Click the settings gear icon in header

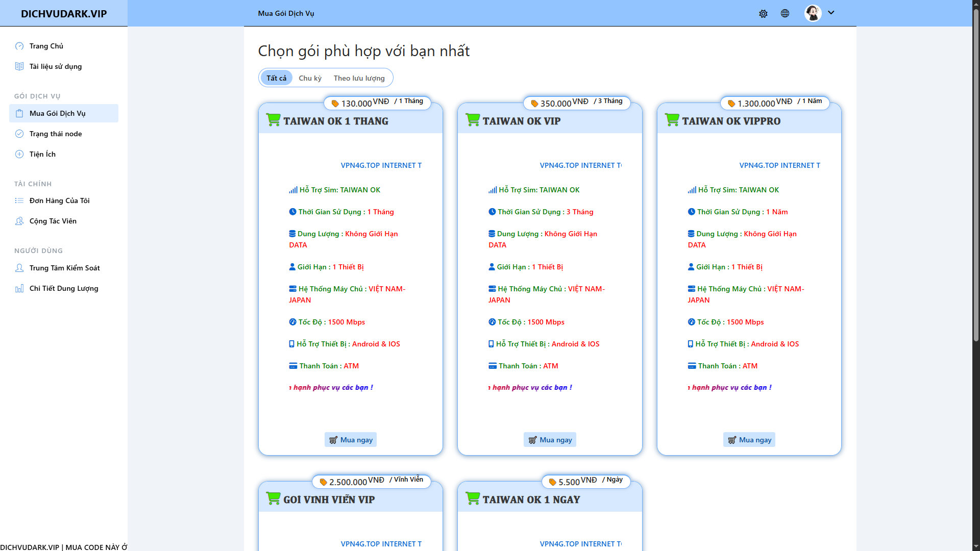[x=763, y=14]
